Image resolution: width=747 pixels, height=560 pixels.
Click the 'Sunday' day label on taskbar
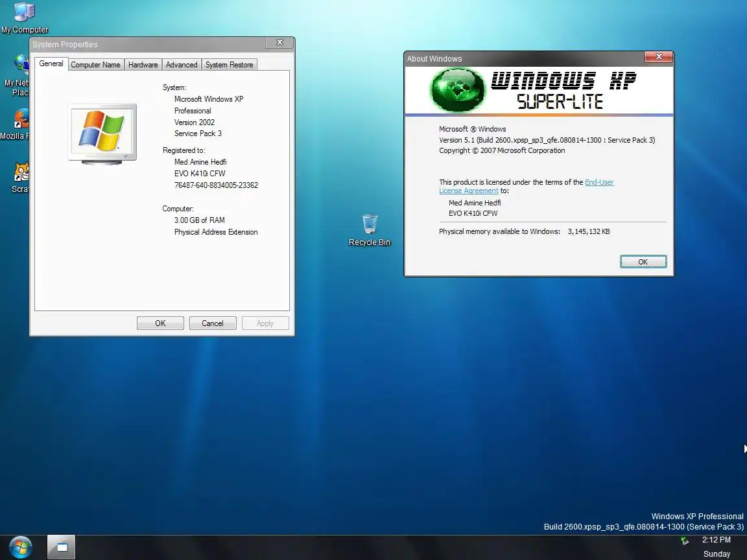717,554
